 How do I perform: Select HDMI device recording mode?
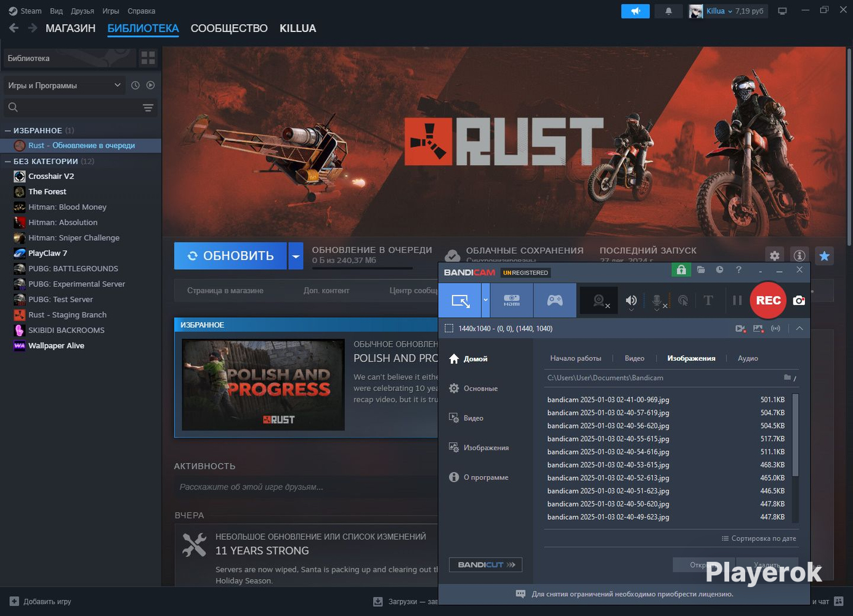tap(512, 300)
